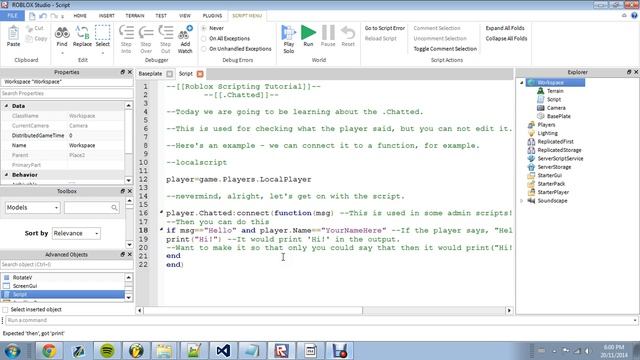The image size is (640, 360).
Task: Open Roblox Studio taskbar icon
Action: tap(281, 351)
